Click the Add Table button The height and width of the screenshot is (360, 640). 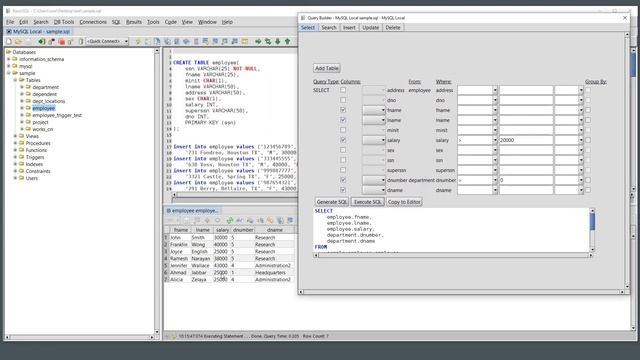(327, 68)
